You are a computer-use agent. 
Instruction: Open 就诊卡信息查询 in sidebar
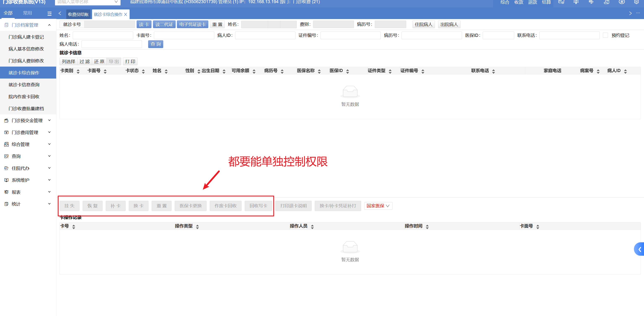click(24, 85)
